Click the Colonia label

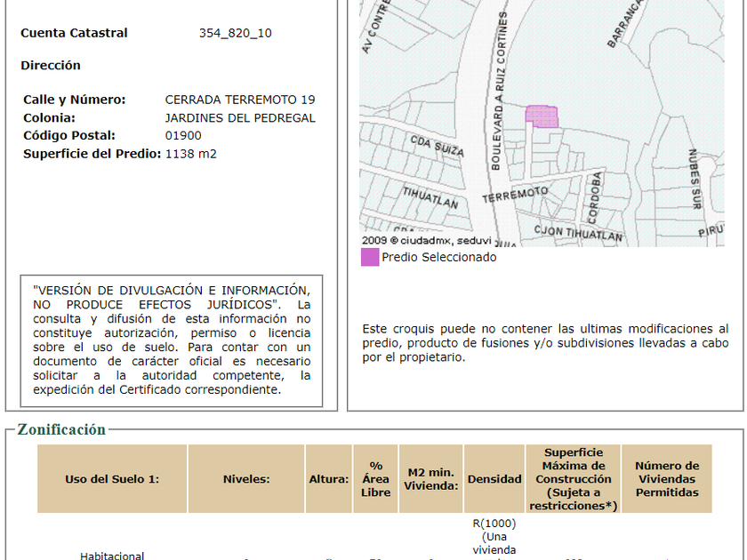pyautogui.click(x=49, y=117)
